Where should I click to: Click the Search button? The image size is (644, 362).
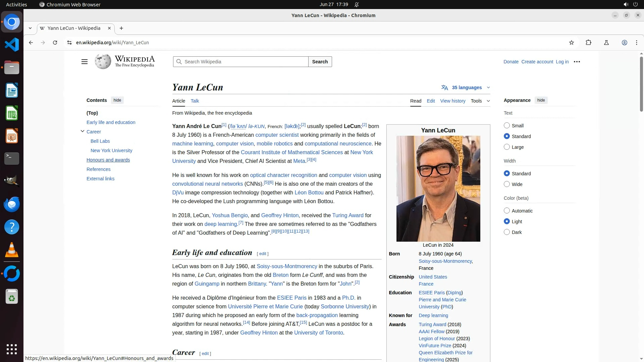pos(320,62)
